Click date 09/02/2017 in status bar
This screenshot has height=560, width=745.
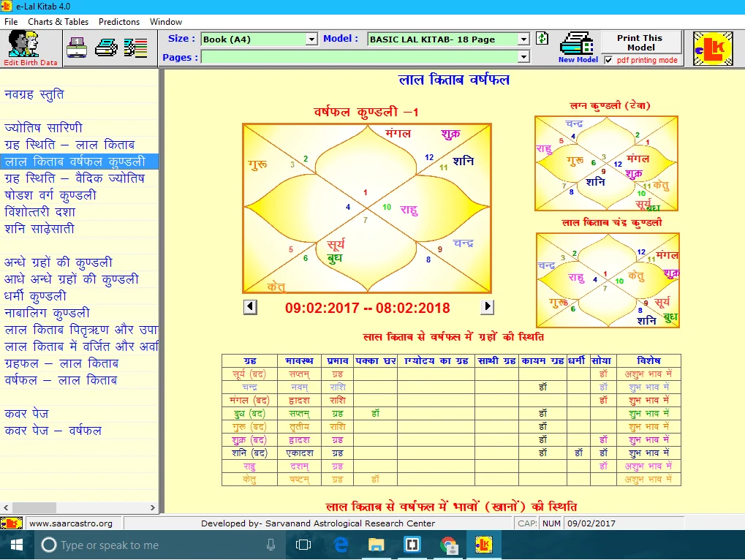pyautogui.click(x=591, y=523)
